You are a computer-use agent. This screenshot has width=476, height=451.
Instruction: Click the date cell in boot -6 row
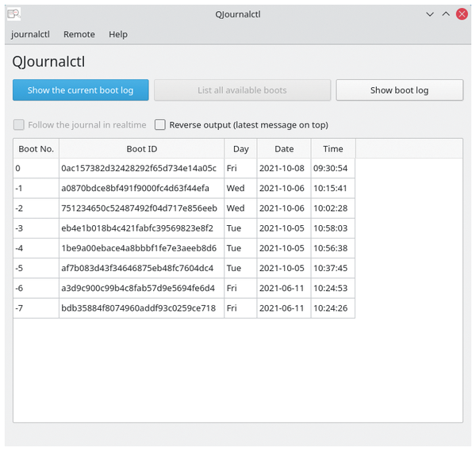[x=284, y=289]
